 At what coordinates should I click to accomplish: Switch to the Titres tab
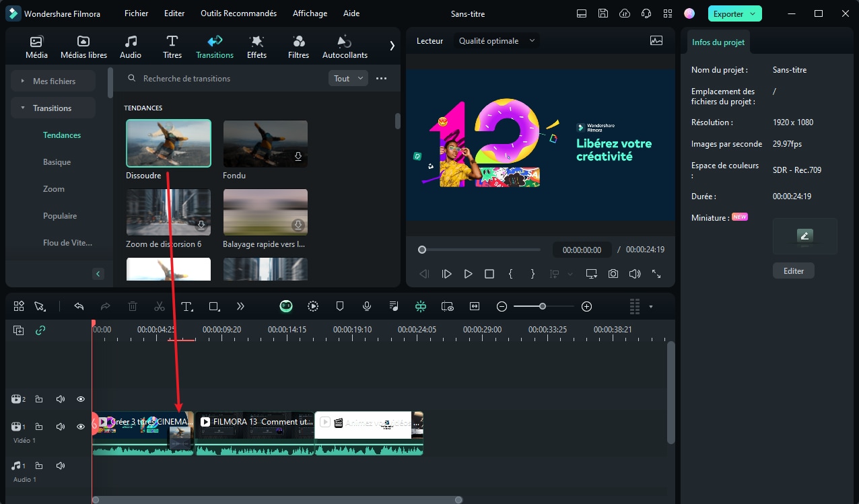pyautogui.click(x=172, y=47)
